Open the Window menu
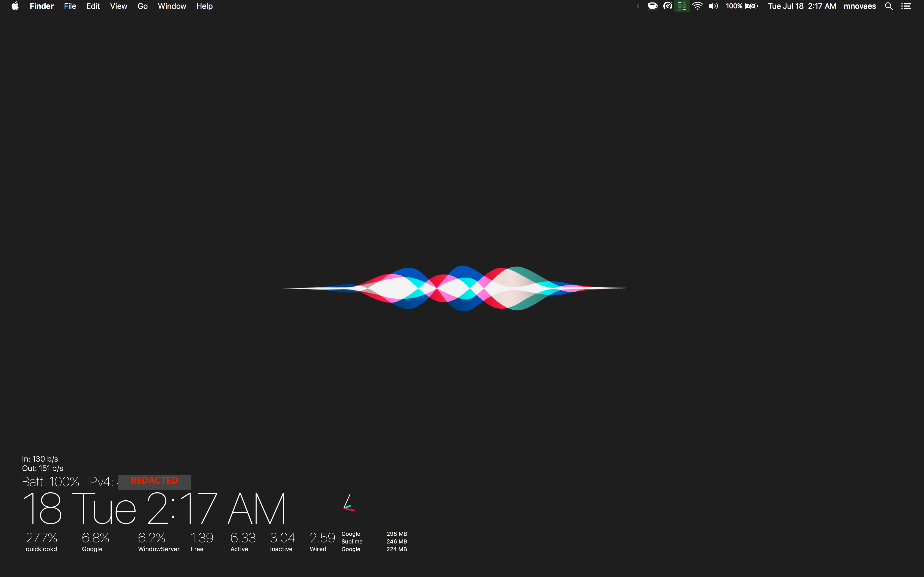The height and width of the screenshot is (577, 924). point(172,6)
